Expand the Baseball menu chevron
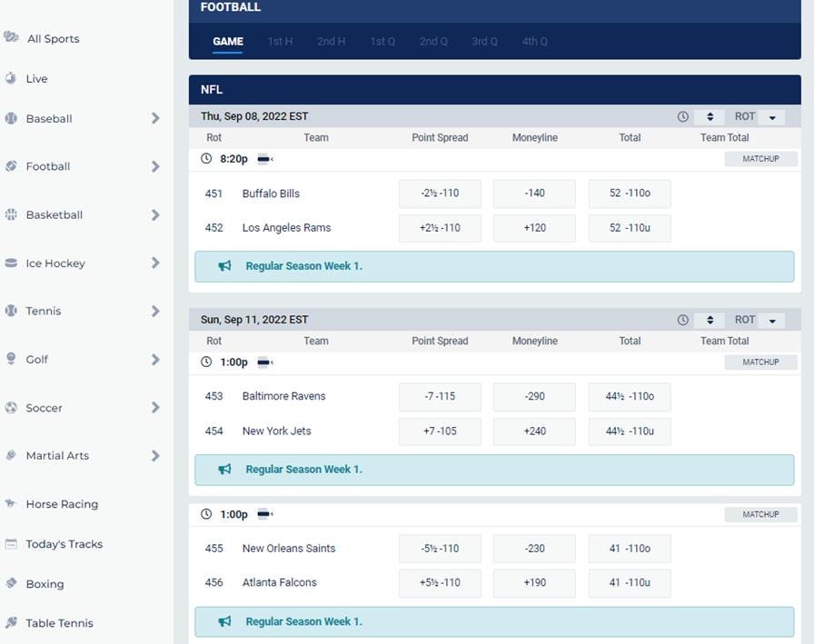 [155, 118]
